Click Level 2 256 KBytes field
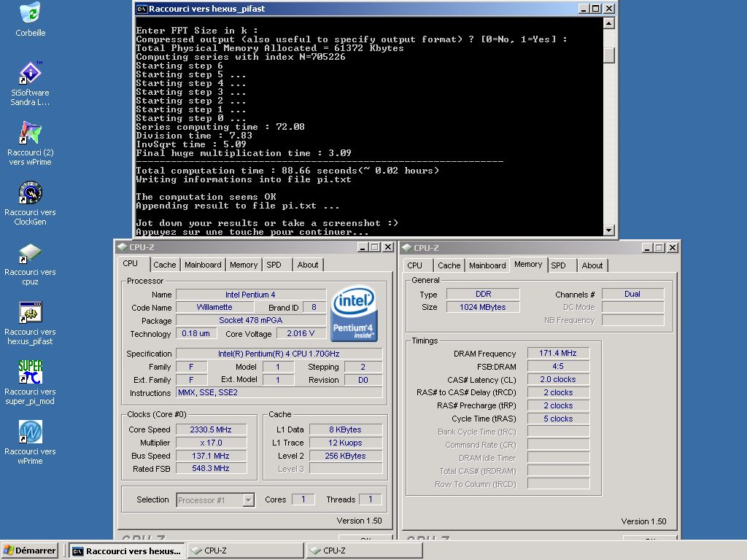747x560 pixels. (346, 456)
